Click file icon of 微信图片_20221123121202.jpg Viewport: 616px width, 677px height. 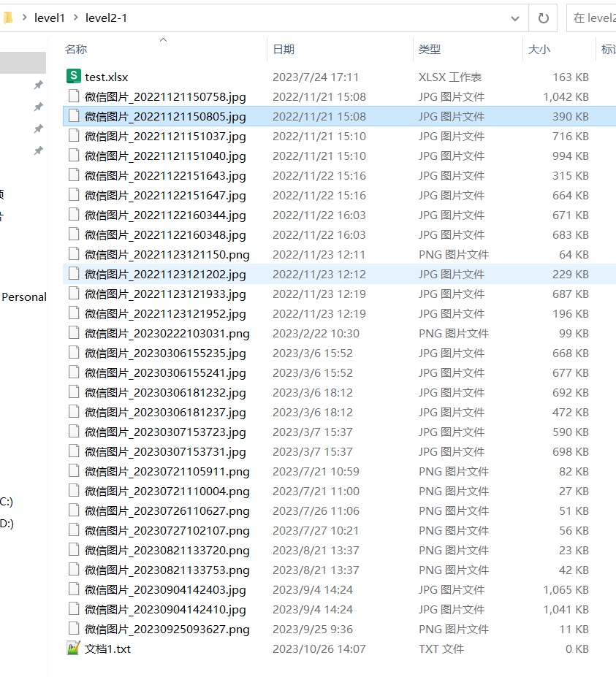[x=74, y=273]
